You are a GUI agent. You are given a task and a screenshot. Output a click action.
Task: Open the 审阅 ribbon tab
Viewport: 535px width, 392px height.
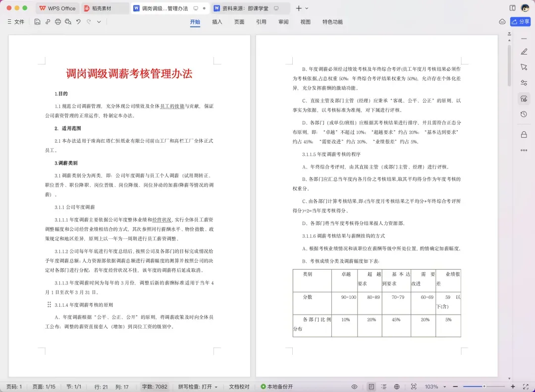click(x=283, y=22)
